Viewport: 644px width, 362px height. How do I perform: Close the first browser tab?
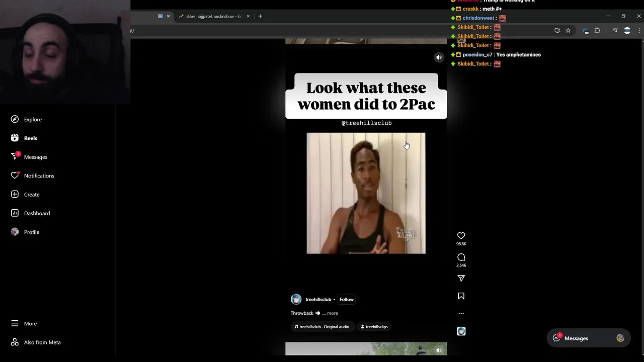tap(168, 16)
